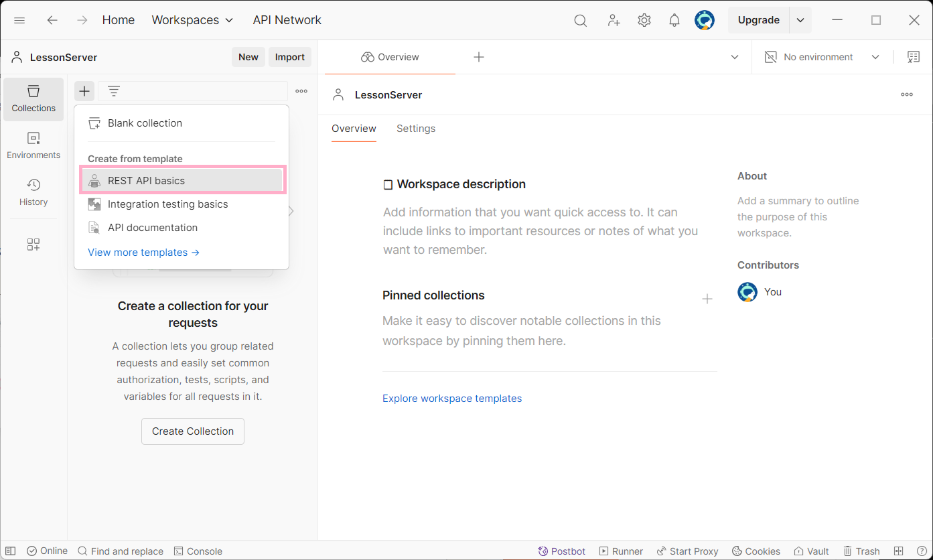
Task: Click the configure workspace sidebar icon
Action: (33, 244)
